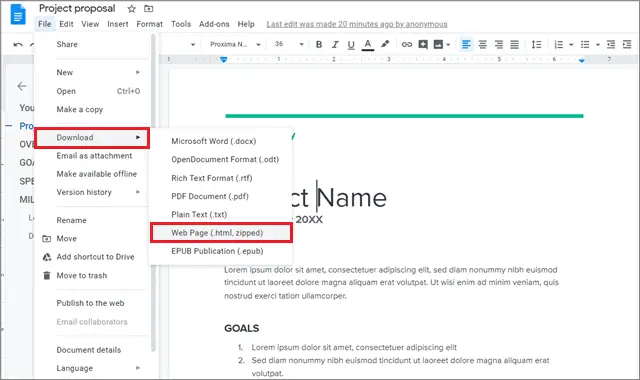Click the undo arrow icon
640x380 pixels.
18,44
